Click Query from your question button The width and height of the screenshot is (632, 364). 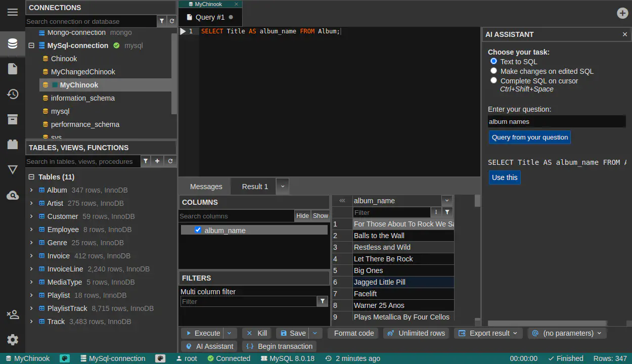tap(530, 137)
